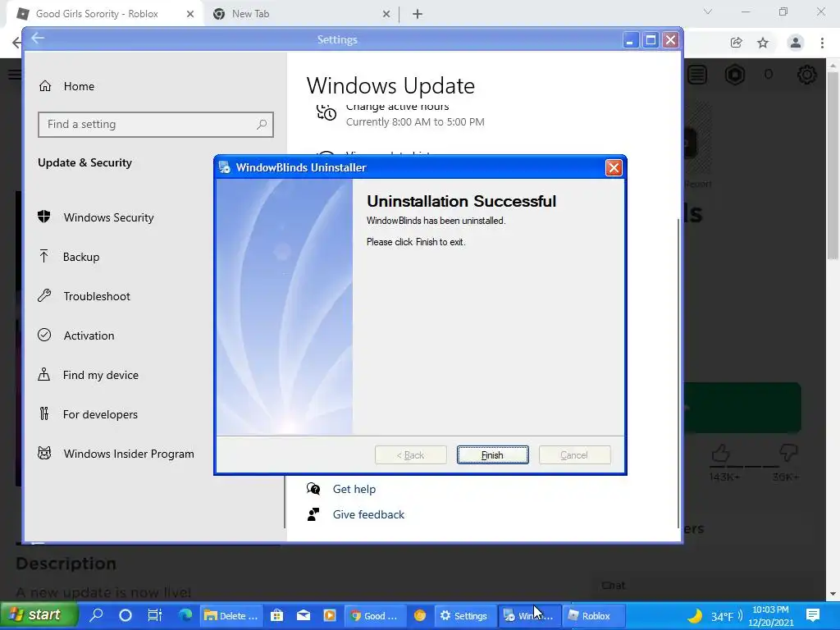The height and width of the screenshot is (630, 840).
Task: Click the Find a setting search box
Action: tap(155, 125)
